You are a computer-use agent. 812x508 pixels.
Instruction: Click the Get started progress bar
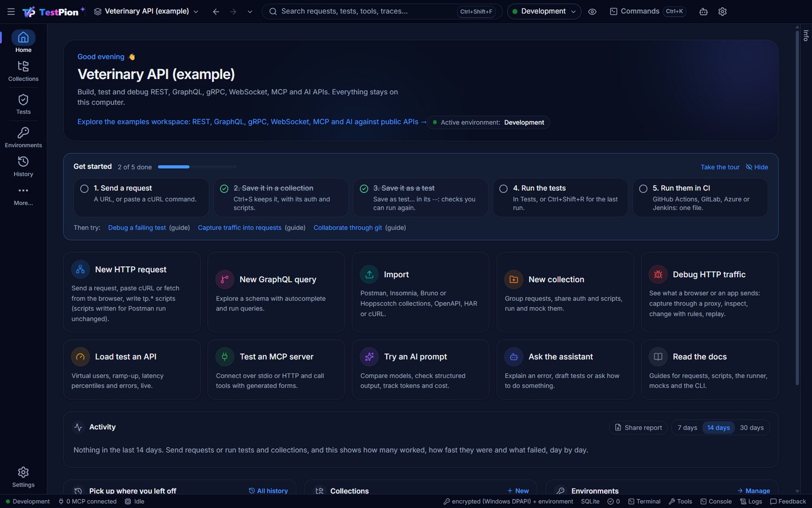point(197,167)
